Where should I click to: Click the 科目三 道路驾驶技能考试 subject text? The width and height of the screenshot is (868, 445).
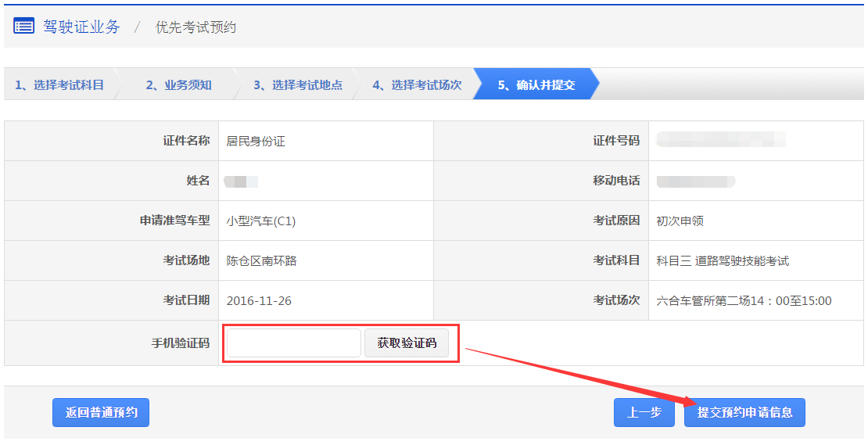pos(723,261)
